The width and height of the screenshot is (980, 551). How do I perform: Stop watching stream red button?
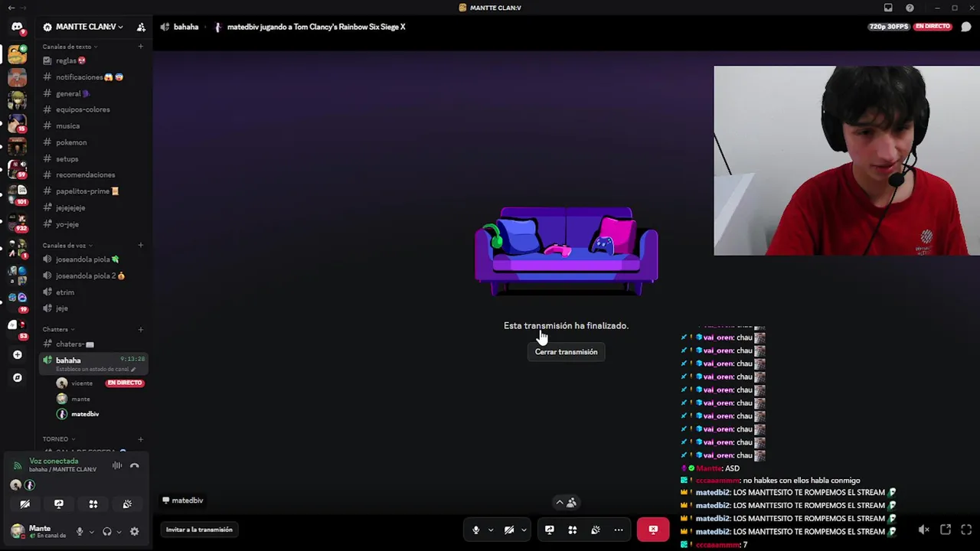pyautogui.click(x=653, y=530)
